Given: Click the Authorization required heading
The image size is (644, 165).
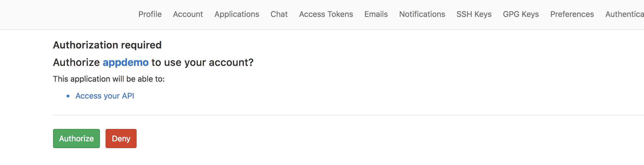Looking at the screenshot, I should pos(107,45).
